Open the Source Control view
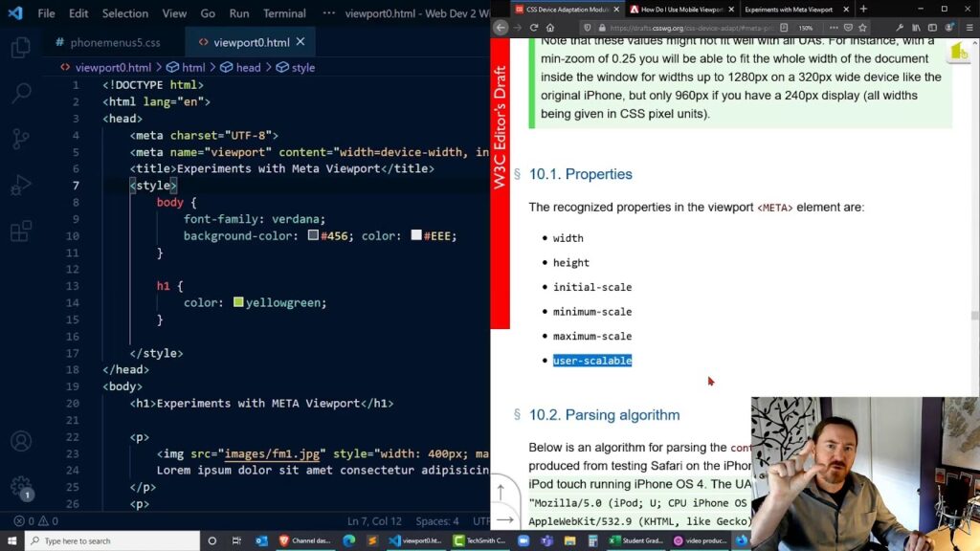The height and width of the screenshot is (551, 980). pyautogui.click(x=20, y=139)
